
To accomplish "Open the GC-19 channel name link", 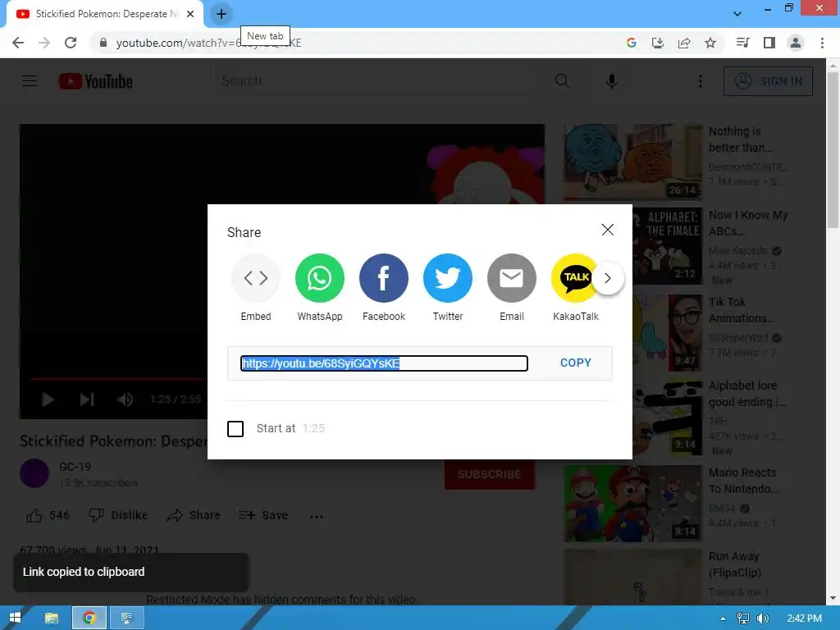I will click(x=75, y=467).
